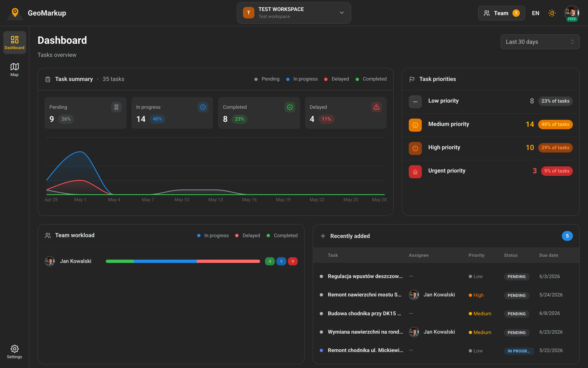Click the 9% of tasks badge
The width and height of the screenshot is (588, 368).
557,171
